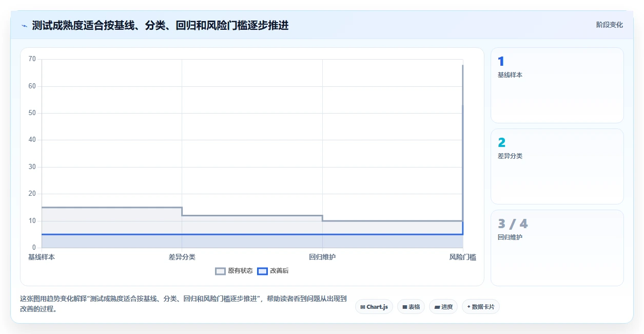Click the 表格 chip

click(x=411, y=307)
